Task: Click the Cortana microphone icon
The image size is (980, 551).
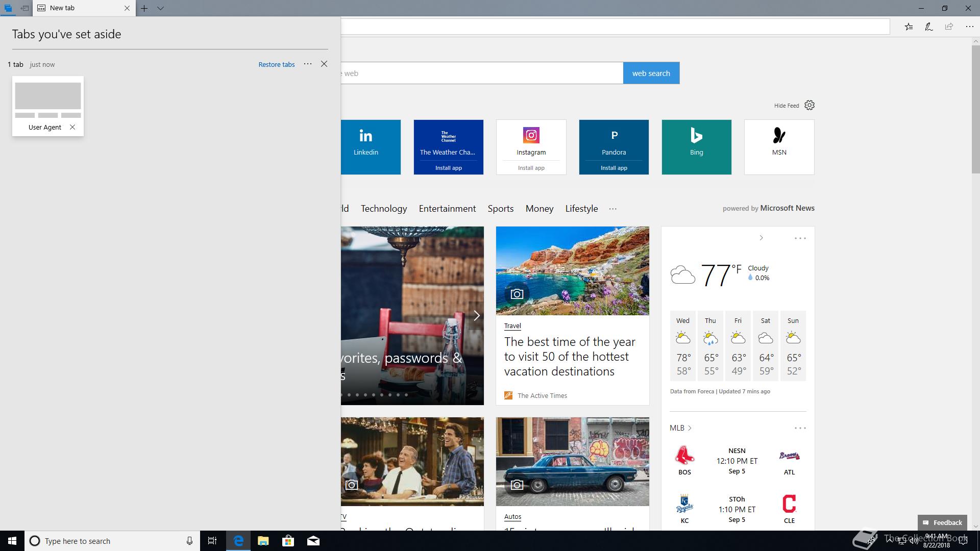Action: [x=189, y=541]
